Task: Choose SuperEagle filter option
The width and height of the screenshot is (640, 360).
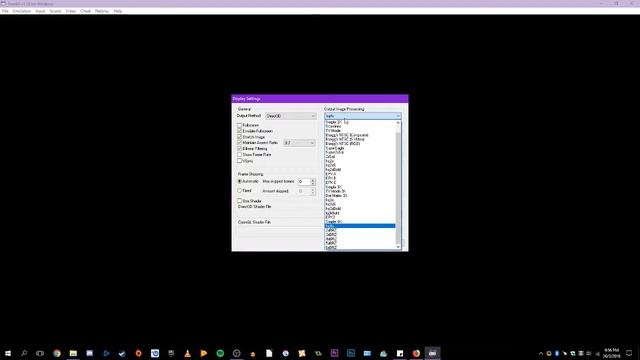Action: pos(360,148)
